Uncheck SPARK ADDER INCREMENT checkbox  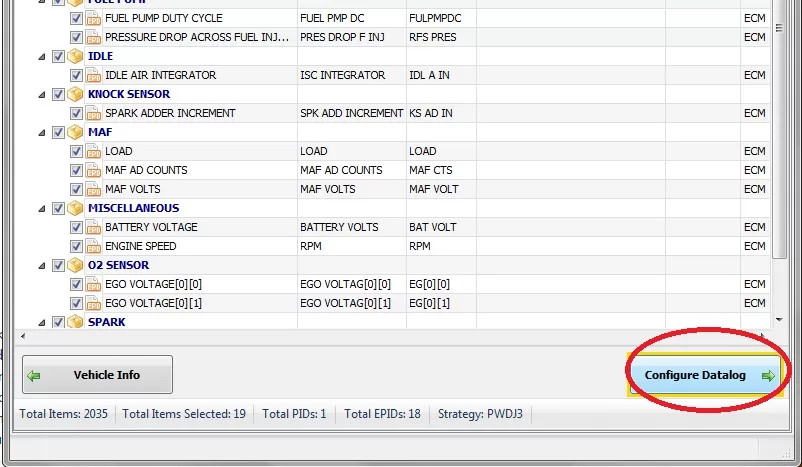[76, 113]
